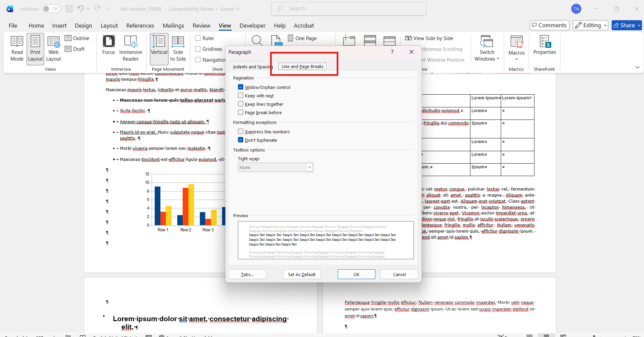Open the Insert ribbon tab

tap(59, 26)
